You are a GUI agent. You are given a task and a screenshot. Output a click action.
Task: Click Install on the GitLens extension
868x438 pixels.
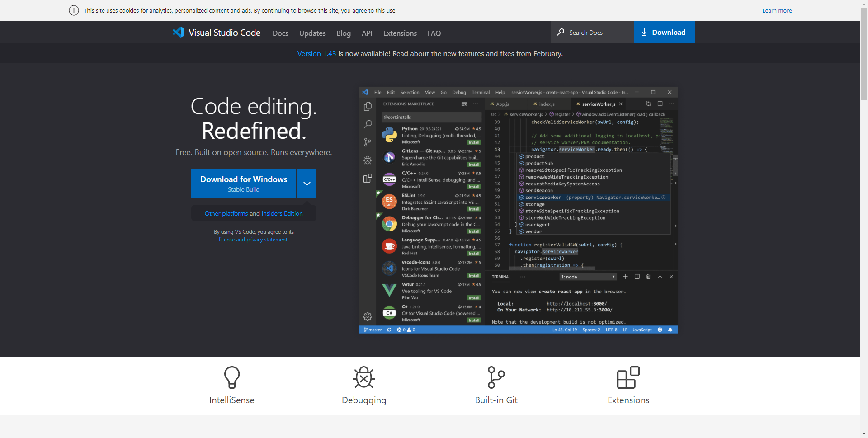[x=474, y=165]
